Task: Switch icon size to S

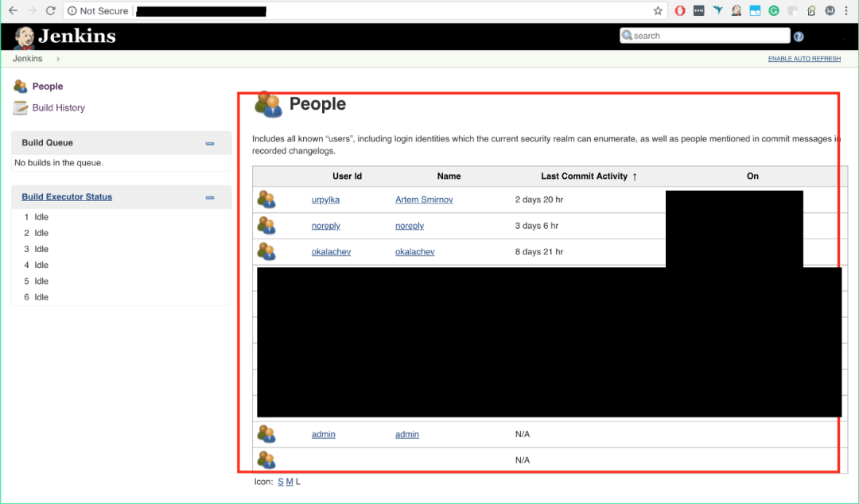Action: pyautogui.click(x=281, y=482)
